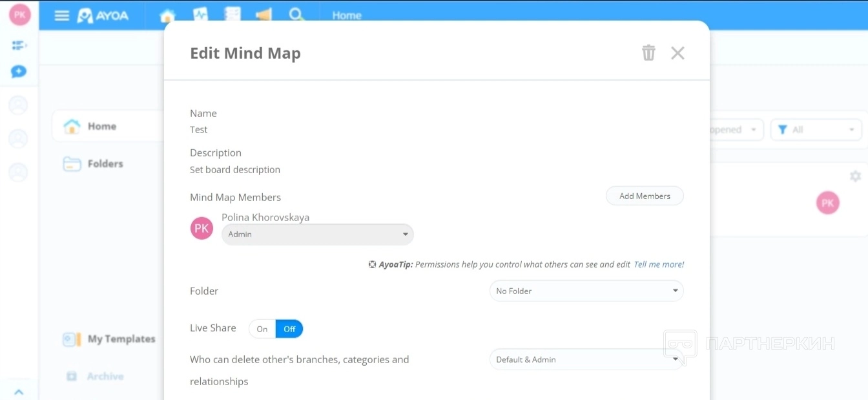Image resolution: width=868 pixels, height=400 pixels.
Task: Open the Default & Admin permissions dropdown
Action: (x=586, y=359)
